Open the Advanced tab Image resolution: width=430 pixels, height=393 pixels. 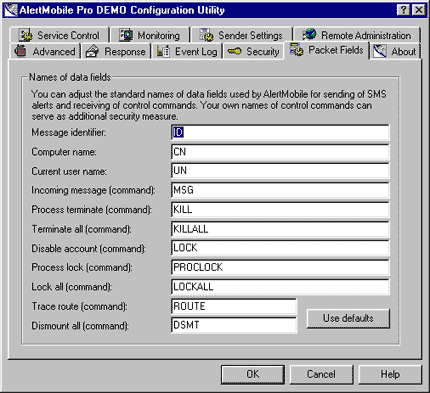pos(45,52)
